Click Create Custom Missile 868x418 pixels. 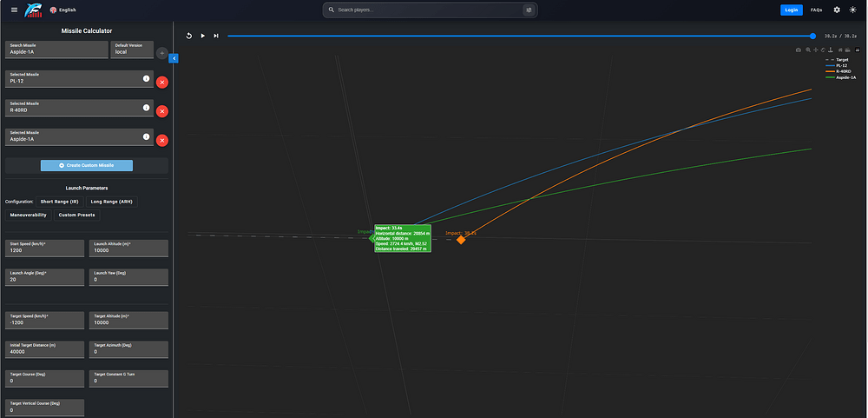[86, 165]
